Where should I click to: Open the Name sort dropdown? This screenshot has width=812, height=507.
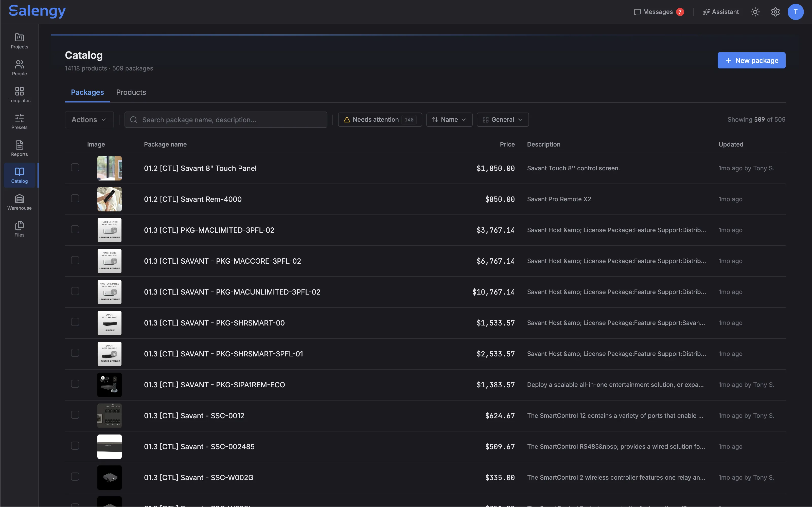tap(449, 120)
